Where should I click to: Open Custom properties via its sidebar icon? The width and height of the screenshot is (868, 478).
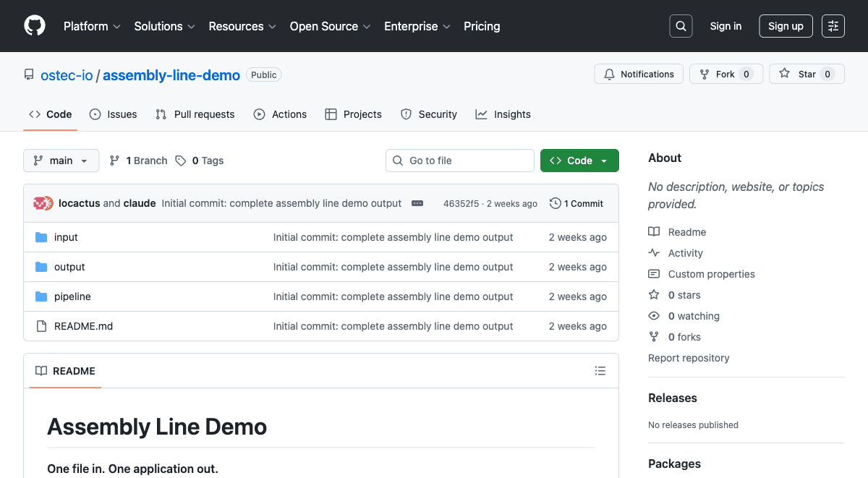[x=653, y=273]
